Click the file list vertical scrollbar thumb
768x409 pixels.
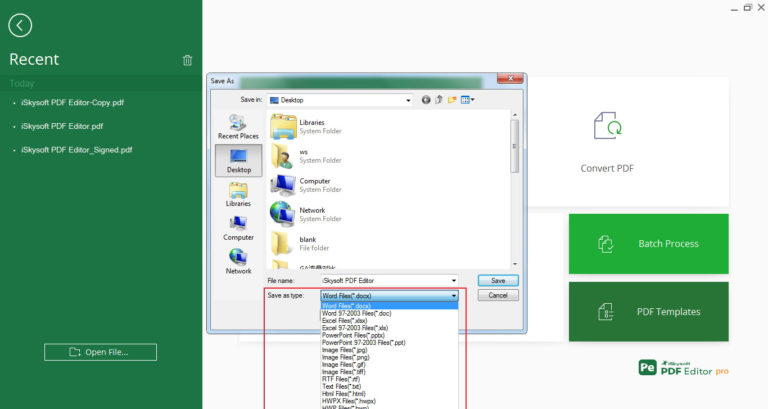pos(514,146)
